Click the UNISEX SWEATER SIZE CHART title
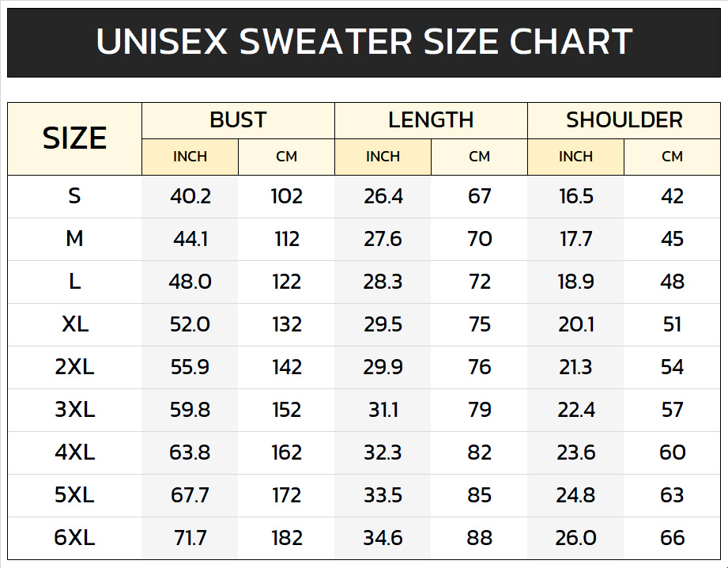 pos(364,42)
